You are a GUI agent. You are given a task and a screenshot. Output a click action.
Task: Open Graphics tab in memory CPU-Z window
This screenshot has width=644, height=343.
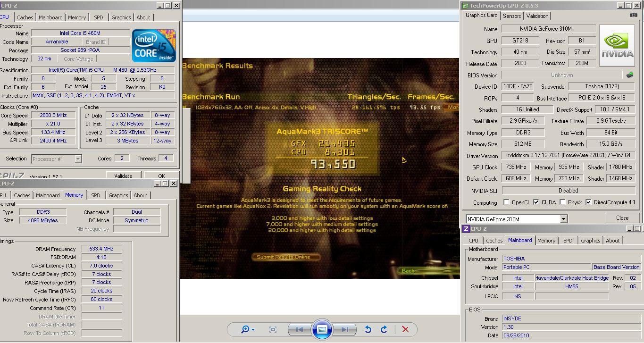(118, 195)
